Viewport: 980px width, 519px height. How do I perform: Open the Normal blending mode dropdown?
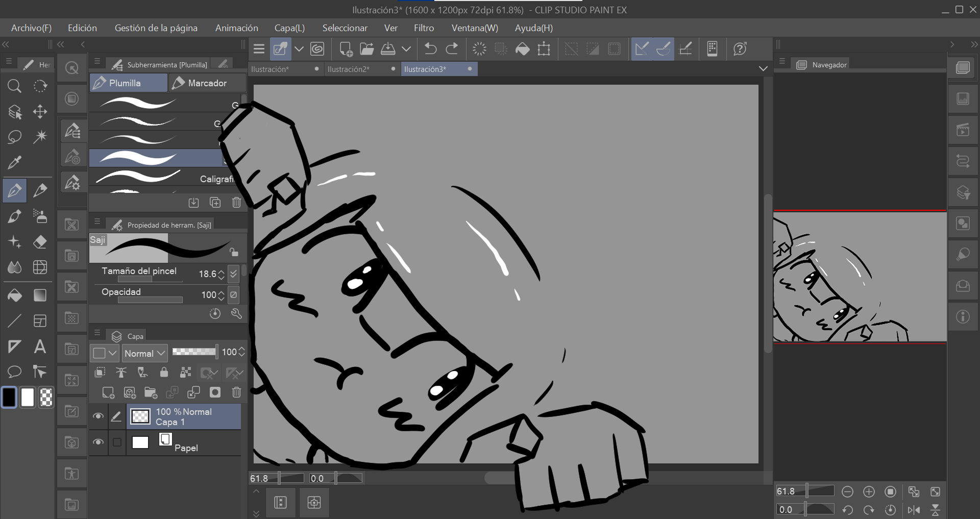(x=145, y=353)
